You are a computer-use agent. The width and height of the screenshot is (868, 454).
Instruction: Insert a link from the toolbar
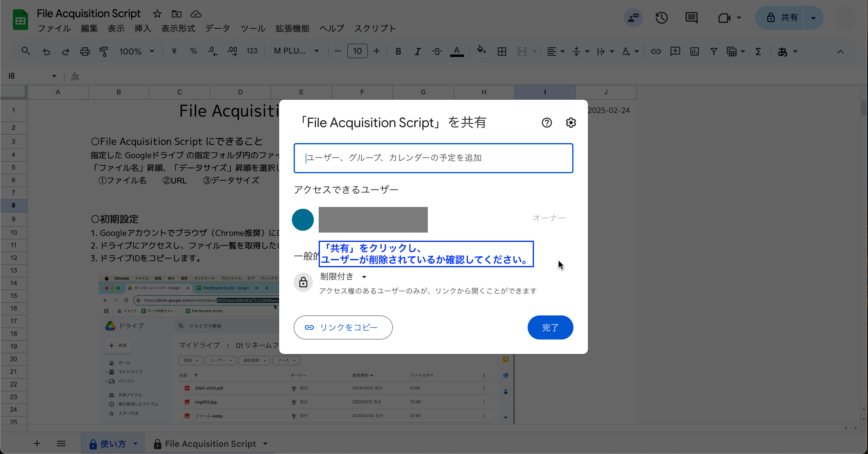pos(655,51)
